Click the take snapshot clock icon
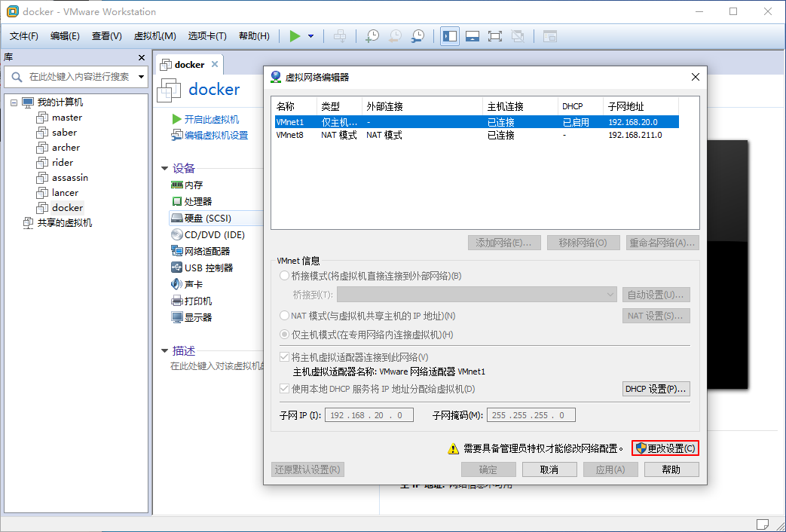The width and height of the screenshot is (786, 532). pos(372,35)
